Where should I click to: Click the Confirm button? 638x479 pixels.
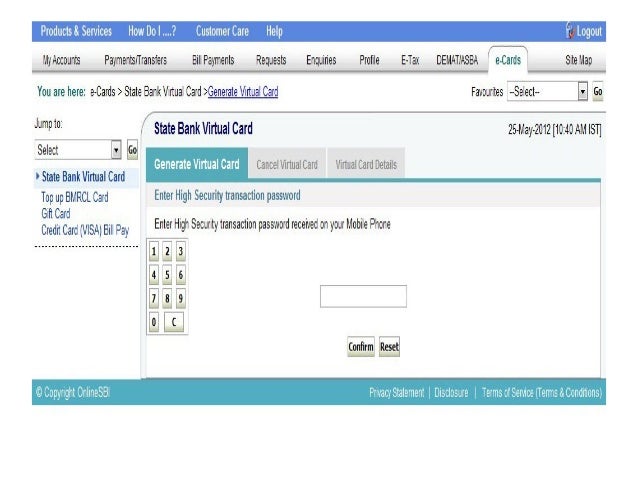coord(361,347)
